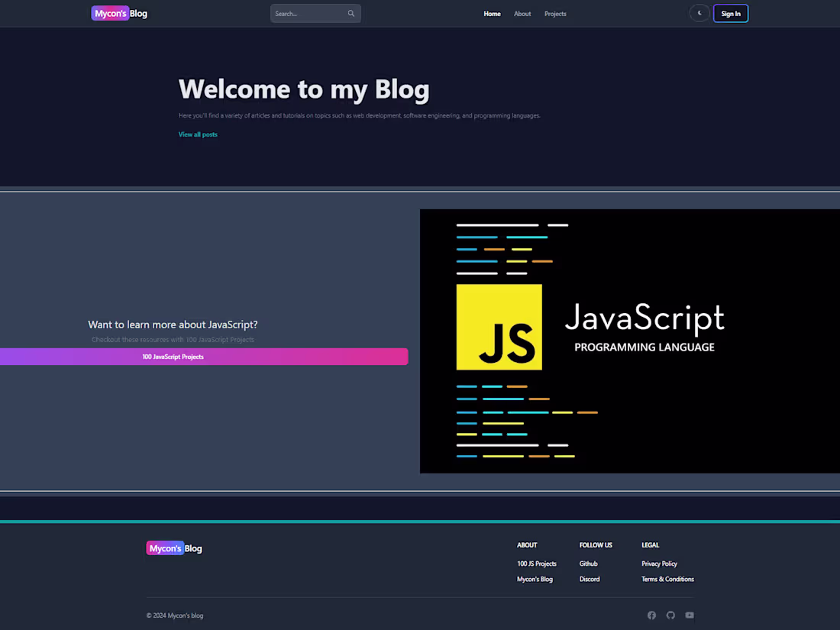Open Terms & Conditions under Legal

[x=667, y=579]
